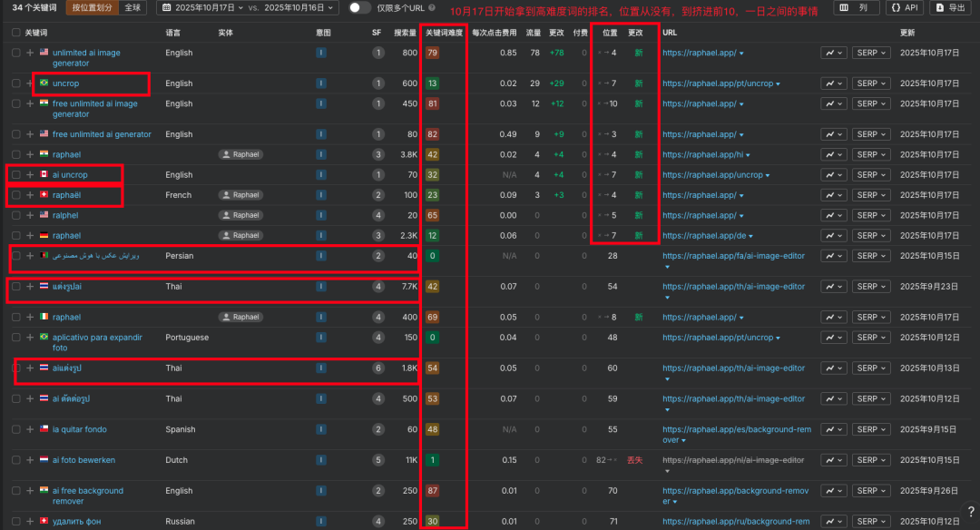Select the 'ralphel' row checkbox
The height and width of the screenshot is (530, 980).
coord(15,215)
